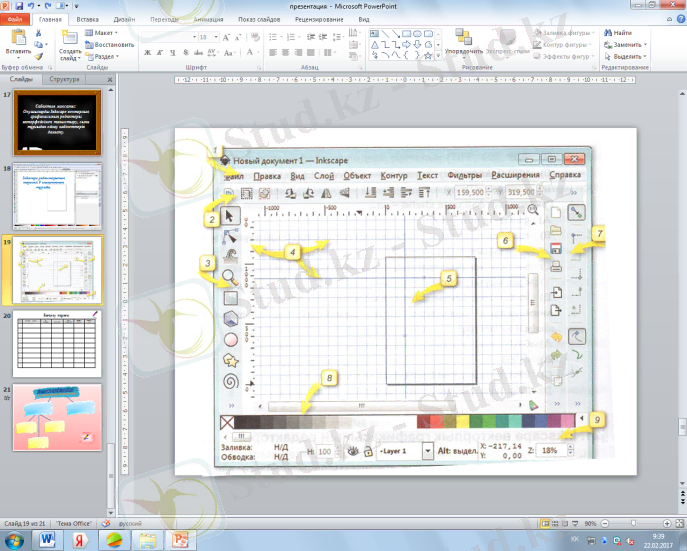Open the Вставка (Insert) ribbon tab
Image resolution: width=687 pixels, height=551 pixels.
[87, 19]
